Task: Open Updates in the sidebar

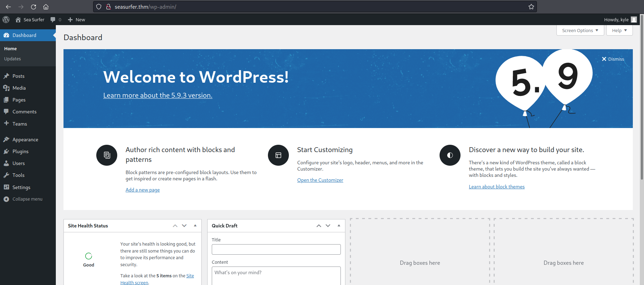Action: point(13,59)
